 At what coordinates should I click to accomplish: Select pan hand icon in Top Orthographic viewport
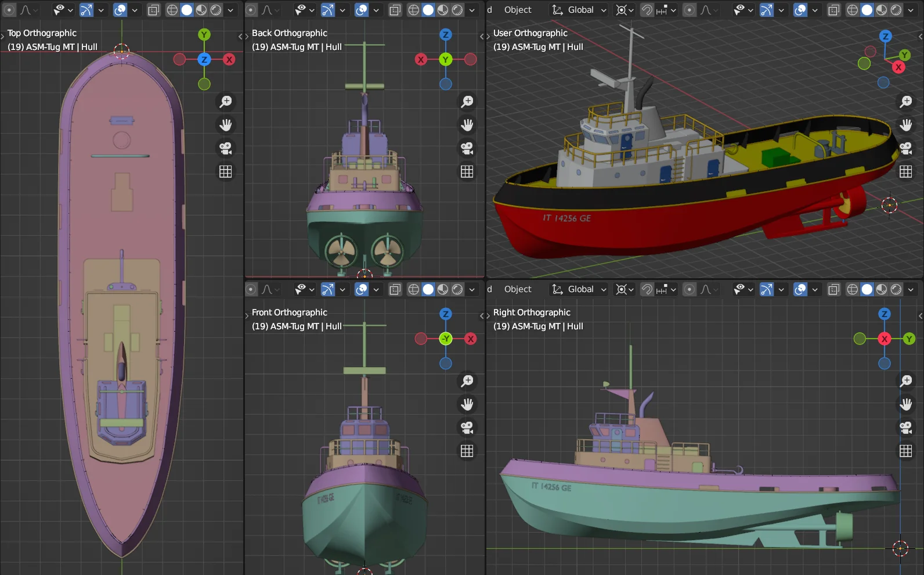pyautogui.click(x=226, y=125)
